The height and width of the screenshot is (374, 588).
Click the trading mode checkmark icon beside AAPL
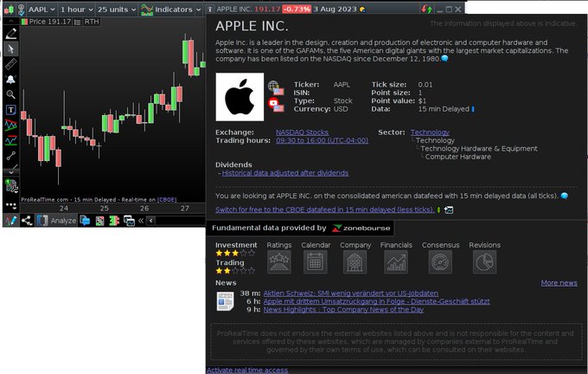(x=22, y=10)
